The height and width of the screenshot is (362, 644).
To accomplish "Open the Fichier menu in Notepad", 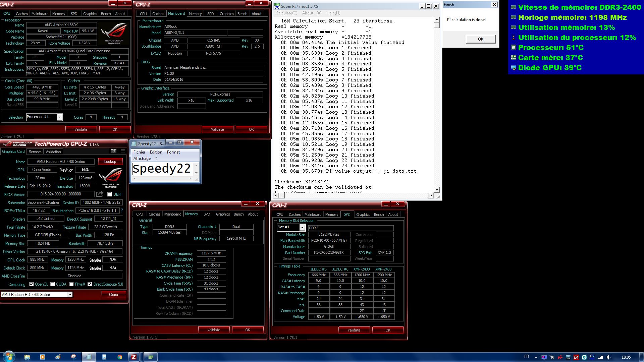I will click(140, 152).
